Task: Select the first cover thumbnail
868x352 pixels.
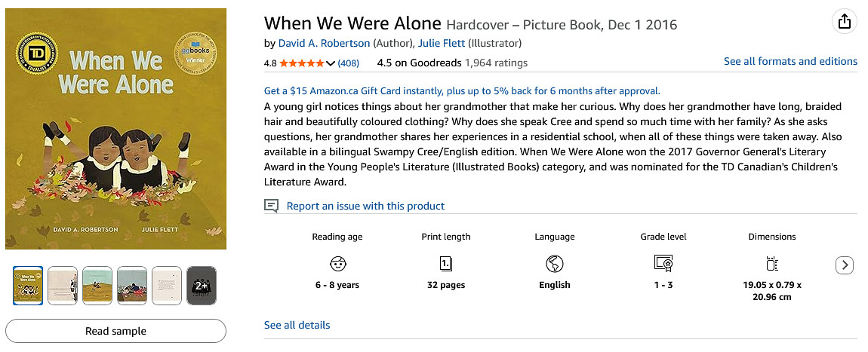Action: (28, 286)
